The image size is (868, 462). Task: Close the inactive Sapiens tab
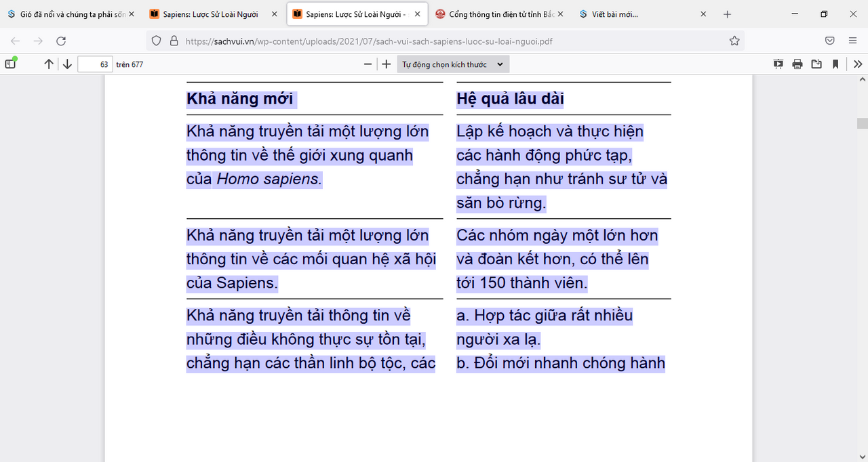click(274, 14)
